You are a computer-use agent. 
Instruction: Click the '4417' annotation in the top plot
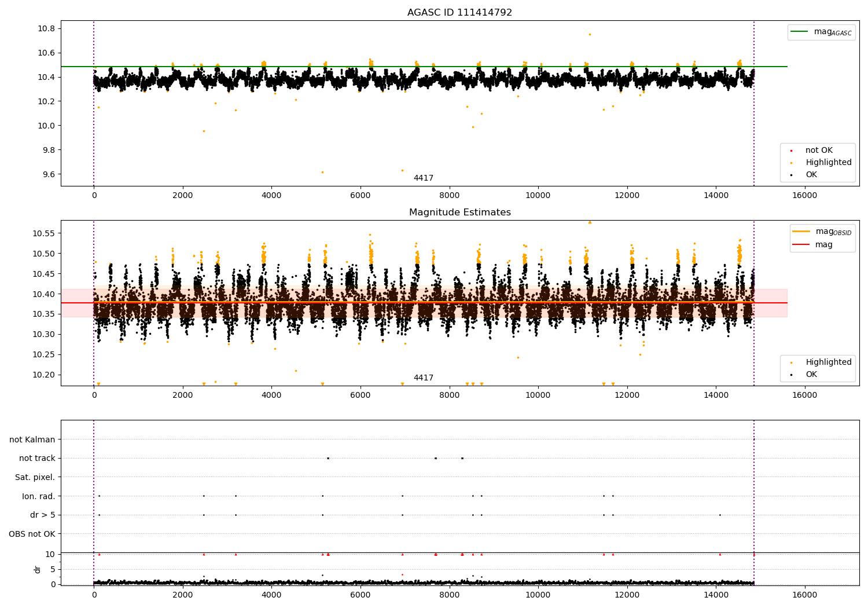click(x=423, y=178)
